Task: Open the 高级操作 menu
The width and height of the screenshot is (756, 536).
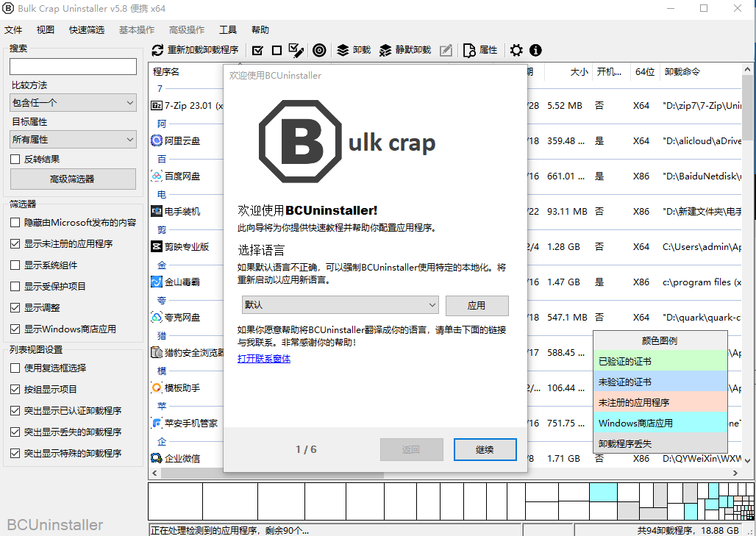Action: tap(187, 30)
